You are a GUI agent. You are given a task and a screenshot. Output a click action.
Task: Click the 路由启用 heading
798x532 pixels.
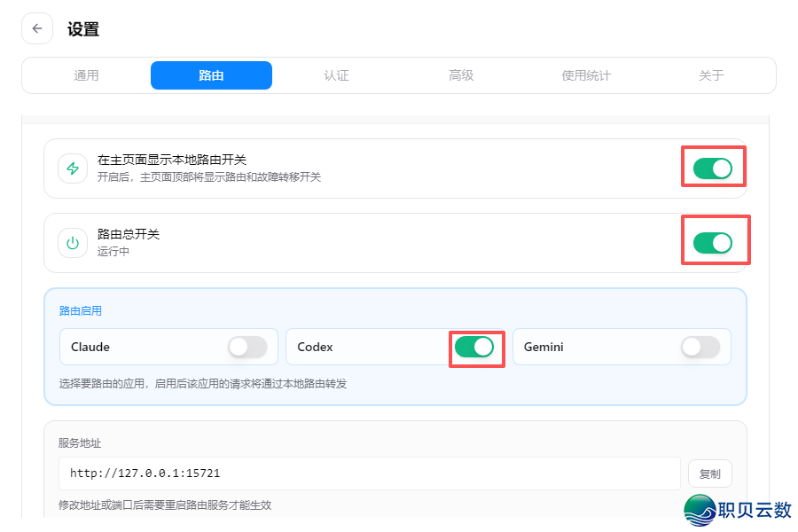(x=81, y=311)
